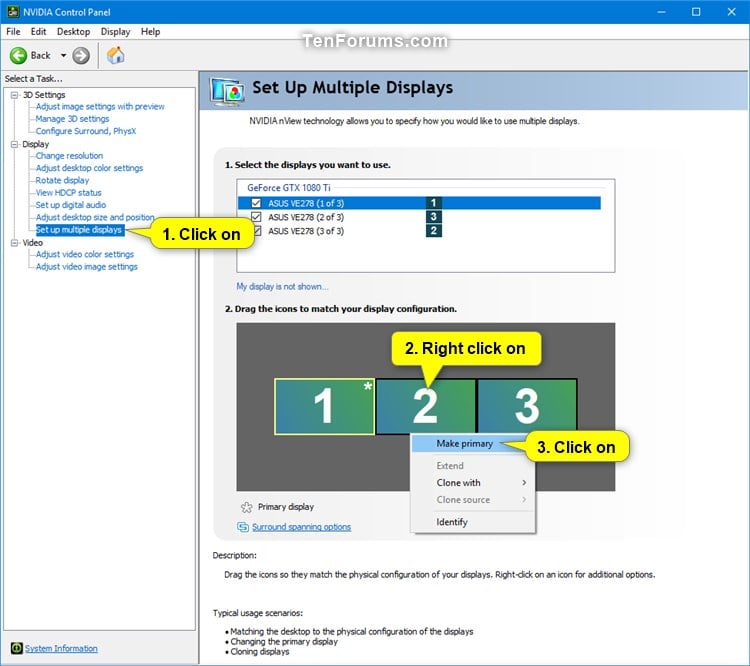Click the Video category label
The width and height of the screenshot is (750, 666).
tap(33, 243)
